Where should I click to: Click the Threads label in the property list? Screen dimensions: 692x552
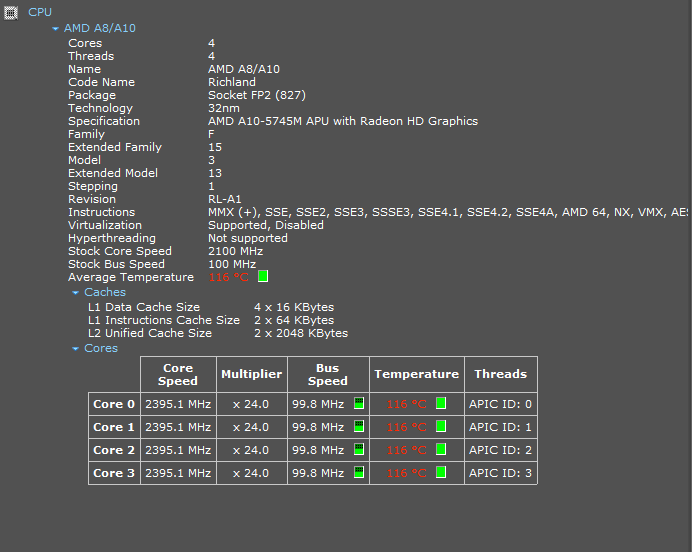[x=91, y=56]
